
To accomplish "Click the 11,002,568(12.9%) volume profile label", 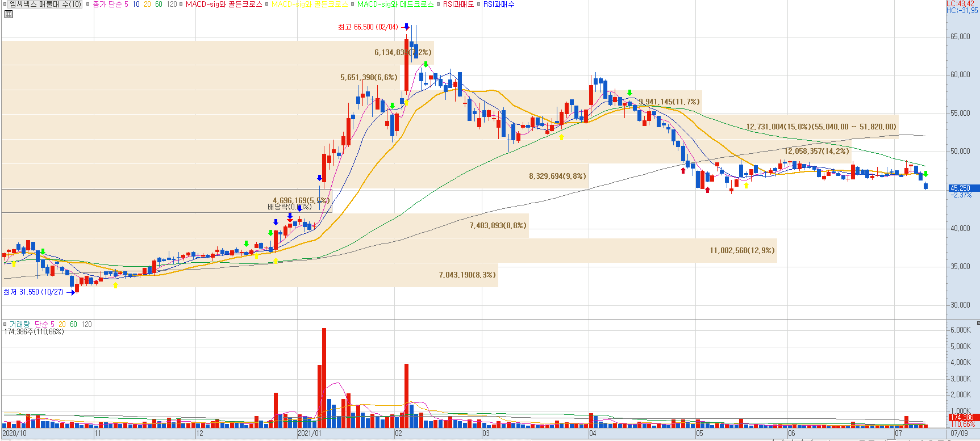I will coord(743,251).
